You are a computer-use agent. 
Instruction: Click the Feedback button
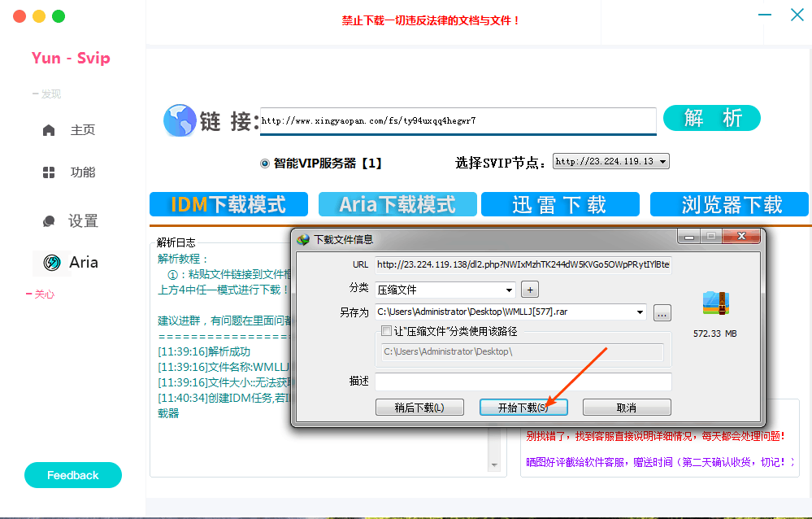(x=73, y=475)
